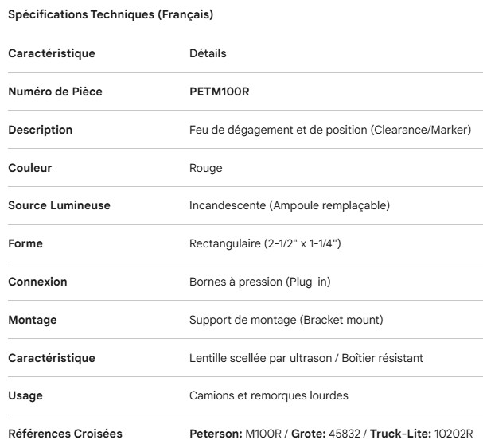Select the "Montage" row label
The height and width of the screenshot is (448, 483).
click(x=33, y=320)
